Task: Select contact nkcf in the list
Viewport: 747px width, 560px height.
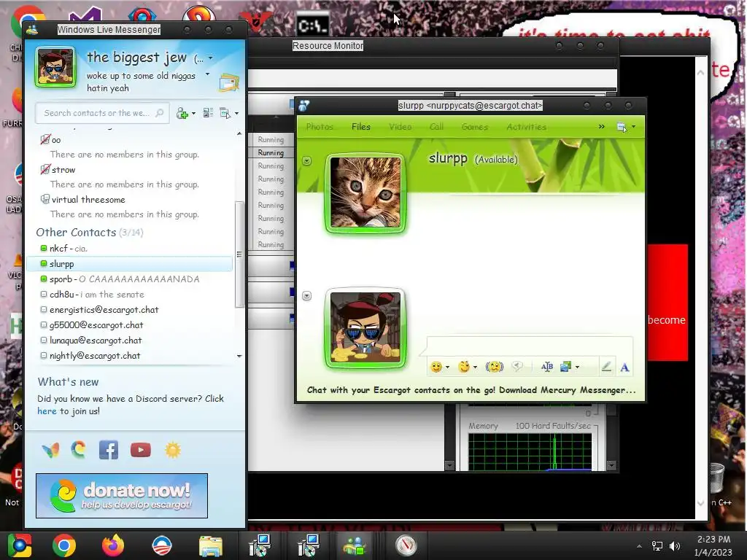Action: pyautogui.click(x=130, y=248)
